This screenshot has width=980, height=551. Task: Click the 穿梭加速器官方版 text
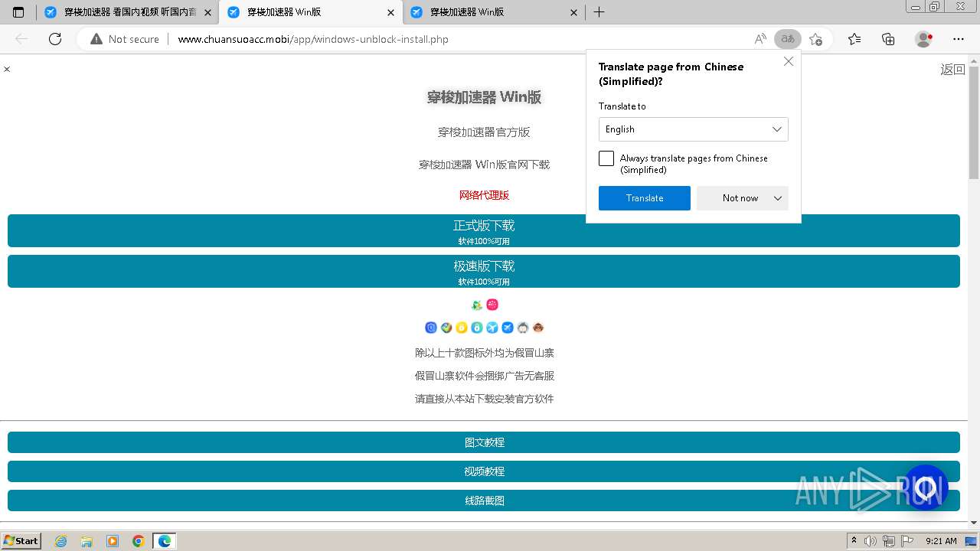[x=484, y=132]
